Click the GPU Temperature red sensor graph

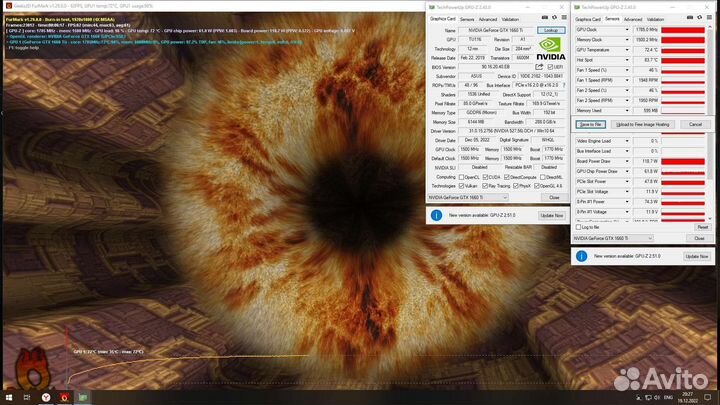pyautogui.click(x=683, y=50)
